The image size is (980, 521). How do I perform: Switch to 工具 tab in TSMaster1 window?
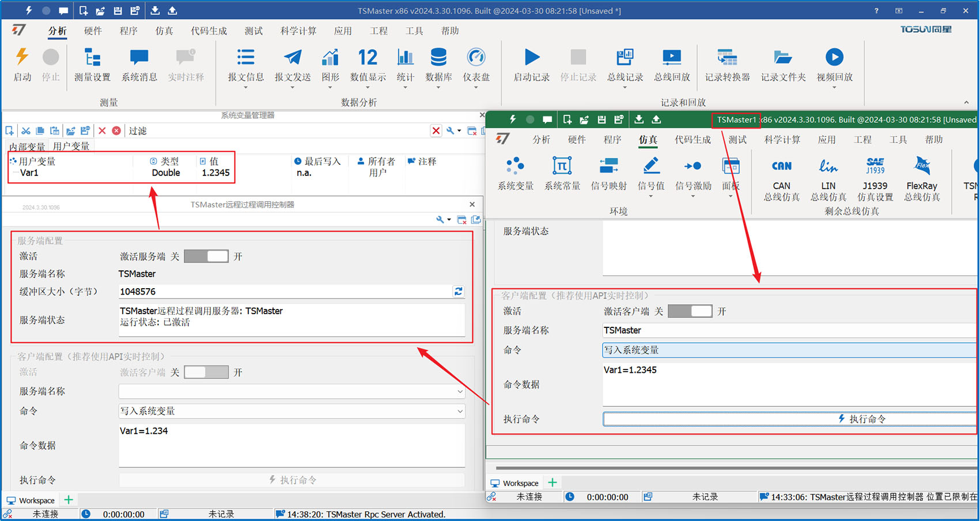pyautogui.click(x=898, y=139)
